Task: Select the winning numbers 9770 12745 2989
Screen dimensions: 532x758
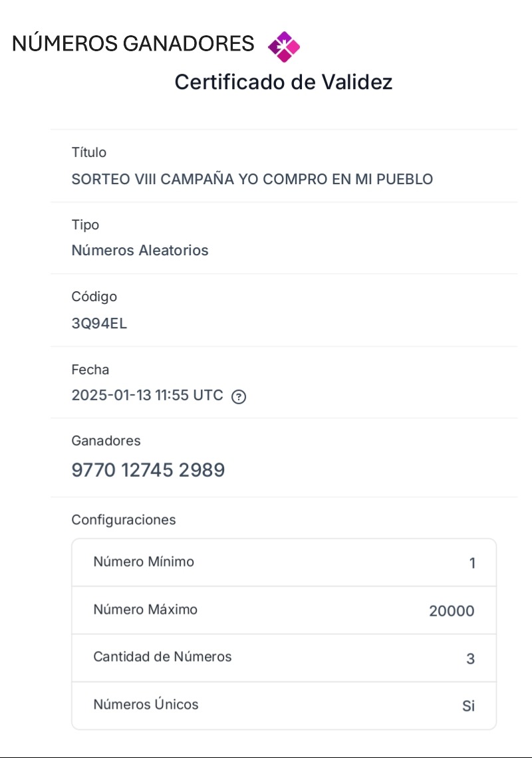Action: (148, 470)
